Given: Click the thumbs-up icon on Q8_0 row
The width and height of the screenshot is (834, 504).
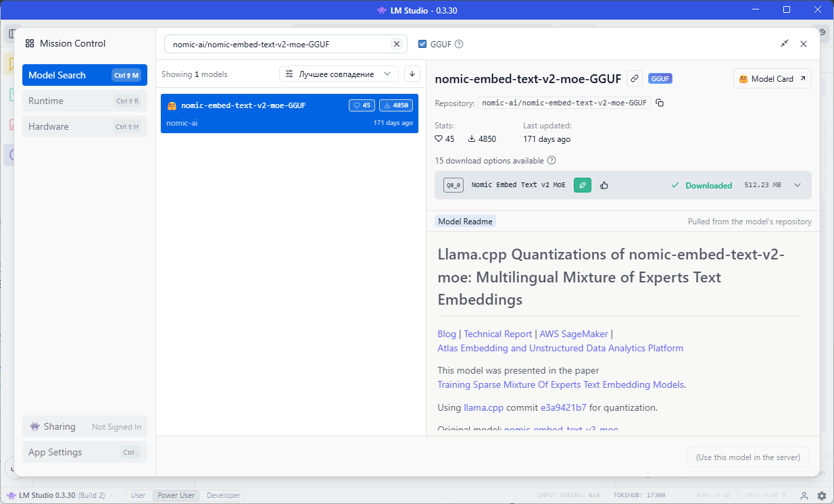Looking at the screenshot, I should point(604,185).
